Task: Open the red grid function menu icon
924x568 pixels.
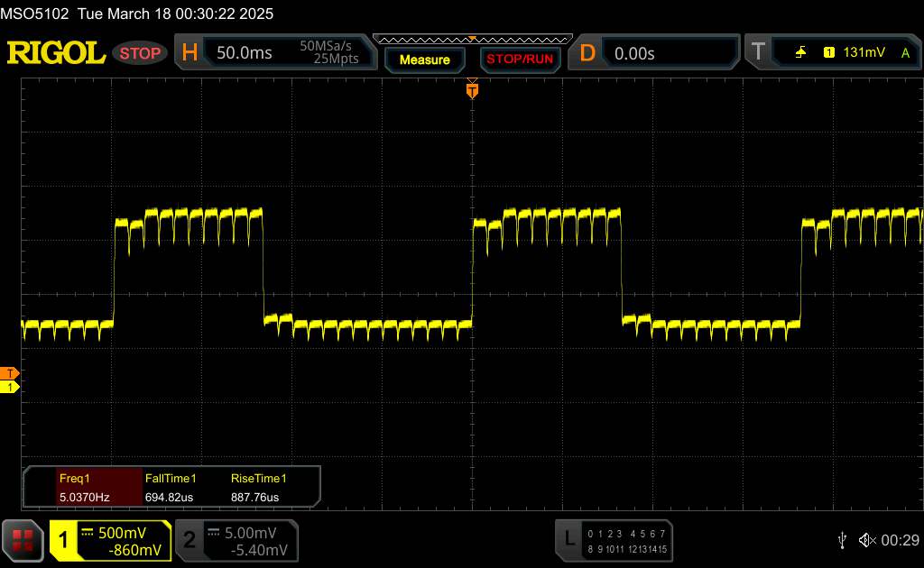Action: 23,540
